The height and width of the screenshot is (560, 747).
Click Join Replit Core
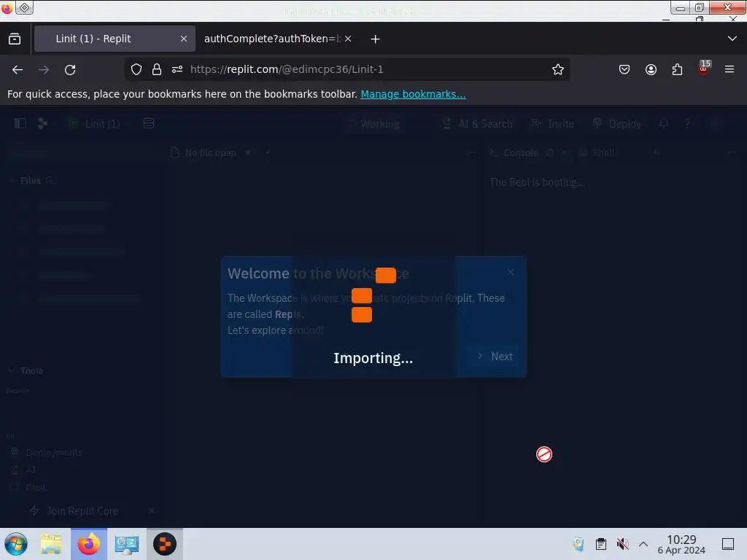[74, 511]
